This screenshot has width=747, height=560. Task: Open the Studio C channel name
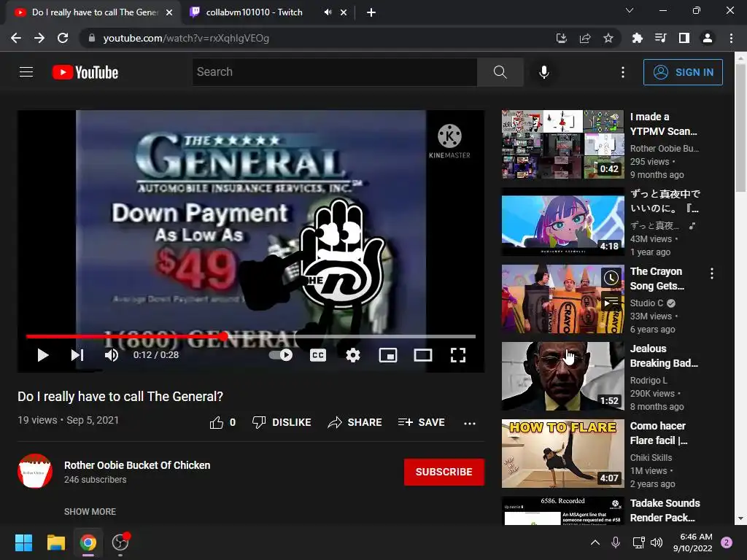coord(646,303)
